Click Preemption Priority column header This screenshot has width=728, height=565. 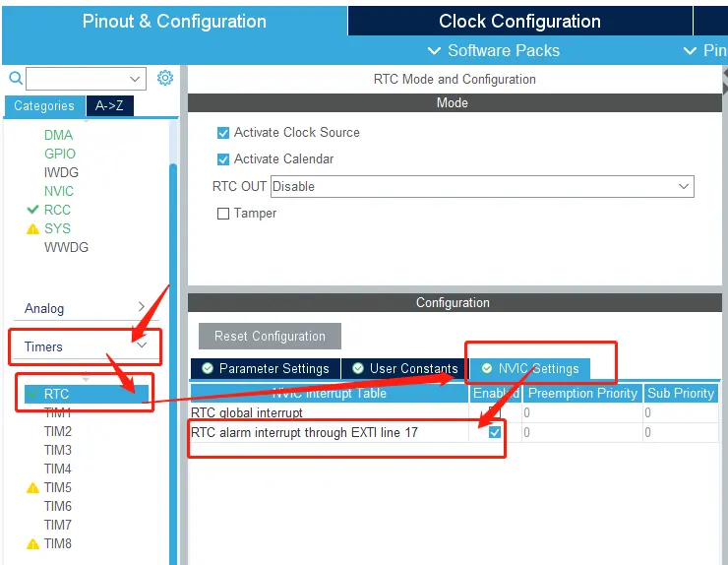[582, 393]
